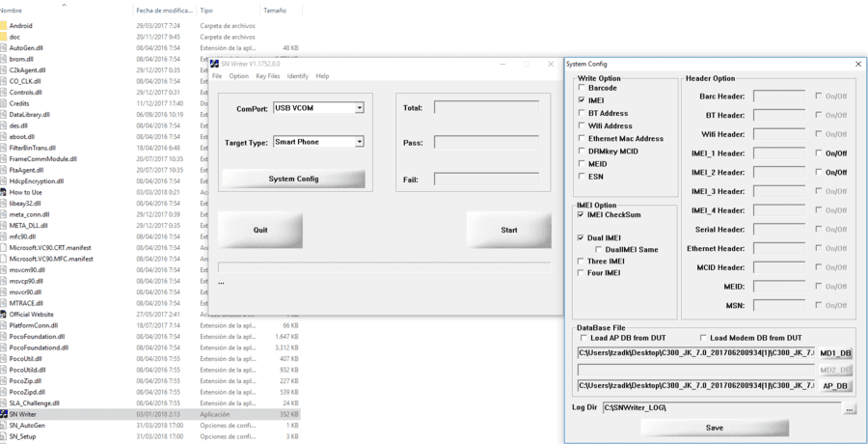Screen dimensions: 868x444
Task: Close the System Config window
Action: 858,65
